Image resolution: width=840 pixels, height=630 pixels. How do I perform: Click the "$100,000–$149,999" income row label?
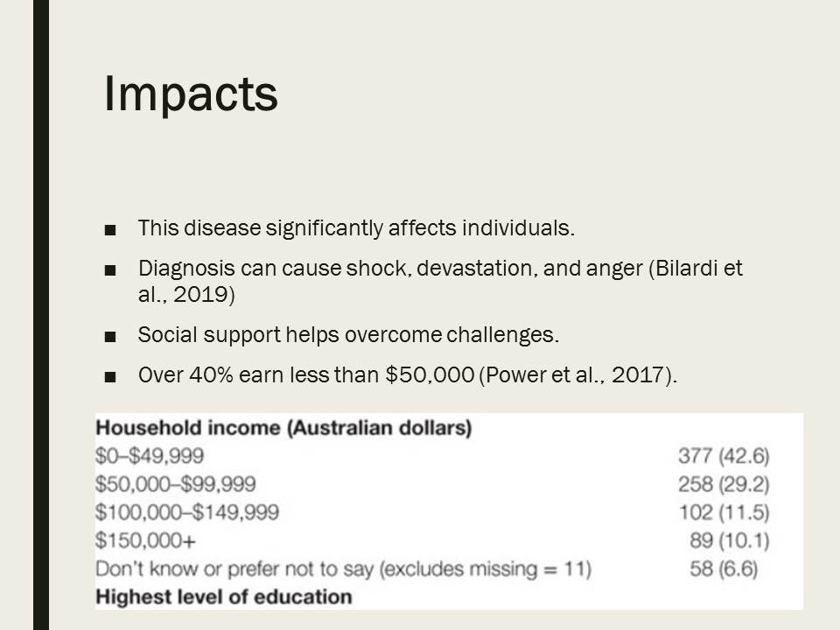186,513
